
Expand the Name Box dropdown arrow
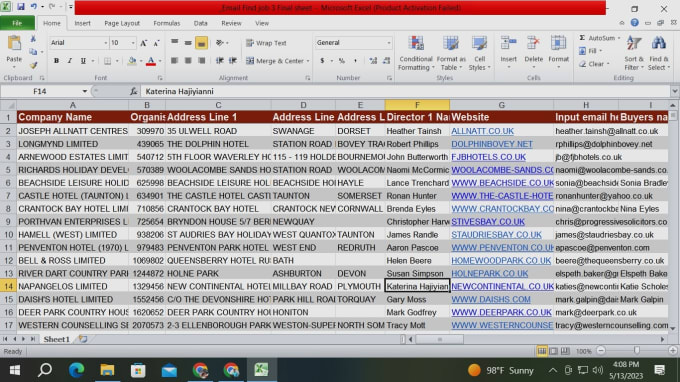click(85, 91)
